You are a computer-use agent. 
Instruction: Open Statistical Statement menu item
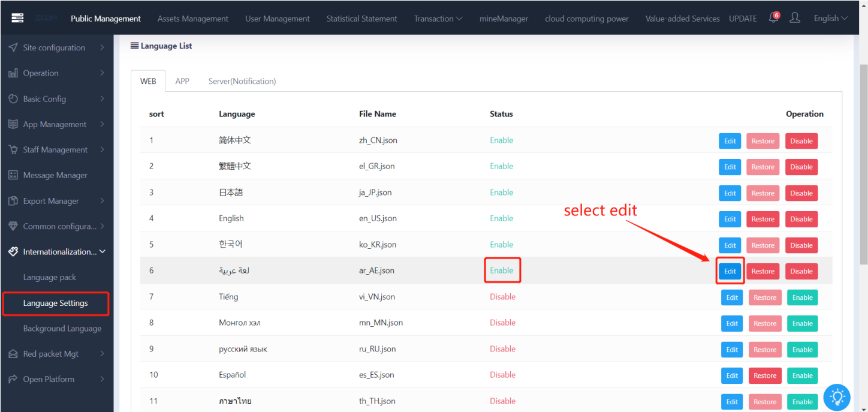pos(362,19)
